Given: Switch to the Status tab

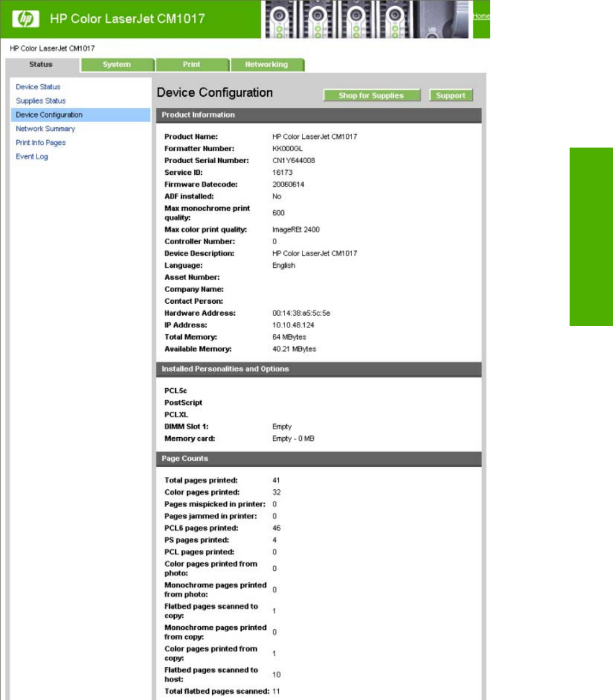Looking at the screenshot, I should click(41, 64).
